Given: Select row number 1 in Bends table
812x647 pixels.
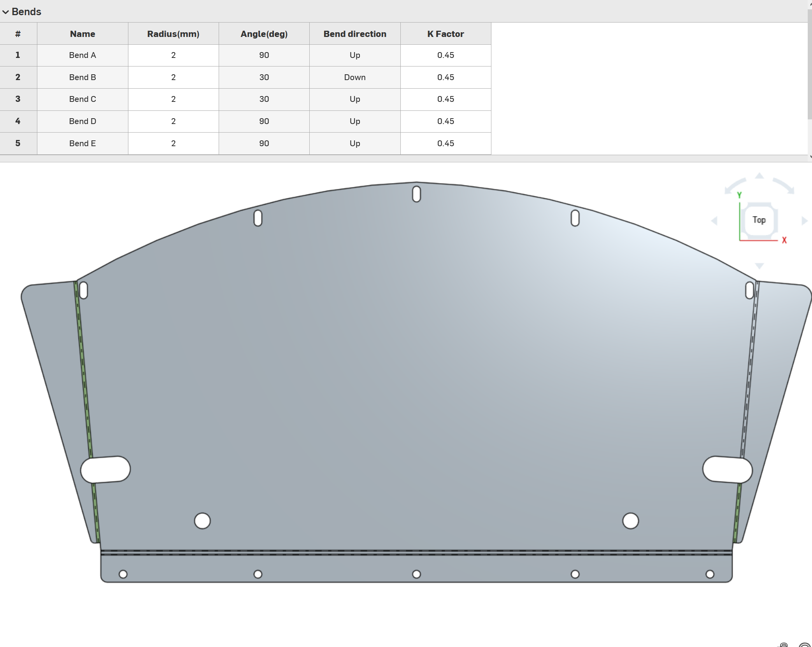Looking at the screenshot, I should (x=18, y=55).
